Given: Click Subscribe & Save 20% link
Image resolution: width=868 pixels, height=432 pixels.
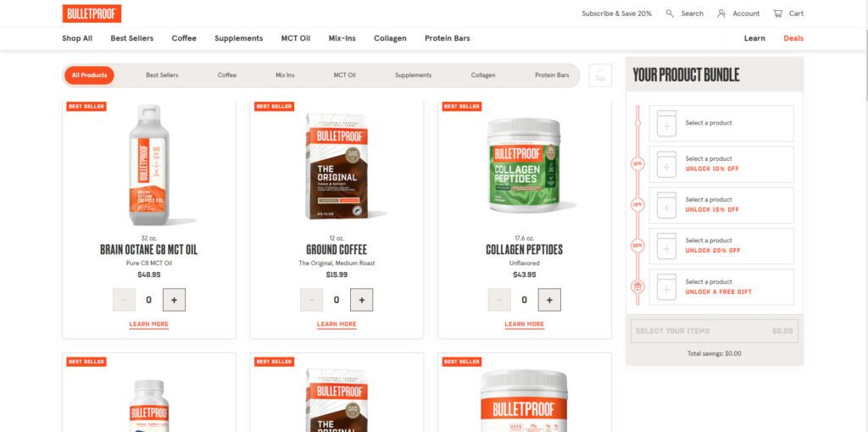Looking at the screenshot, I should pos(616,14).
